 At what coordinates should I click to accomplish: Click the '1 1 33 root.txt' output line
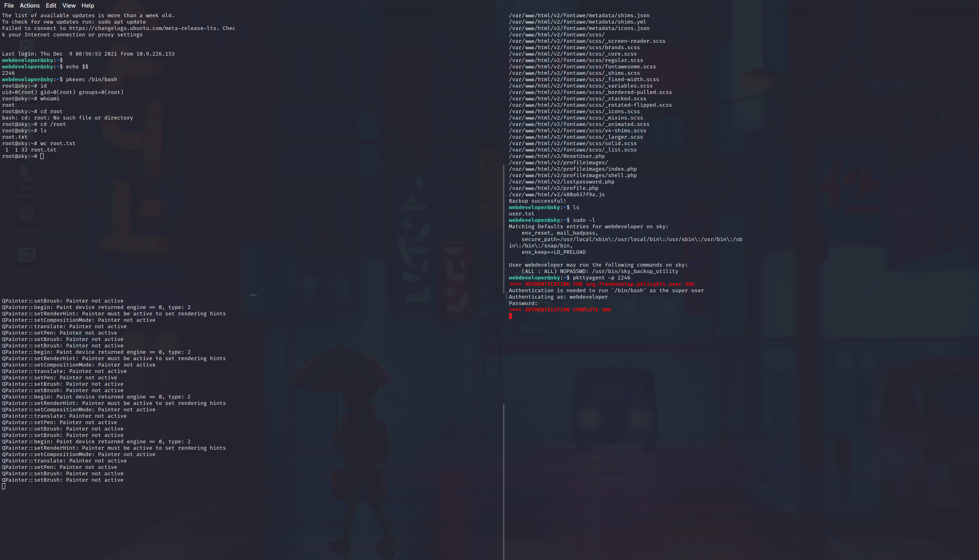(31, 150)
